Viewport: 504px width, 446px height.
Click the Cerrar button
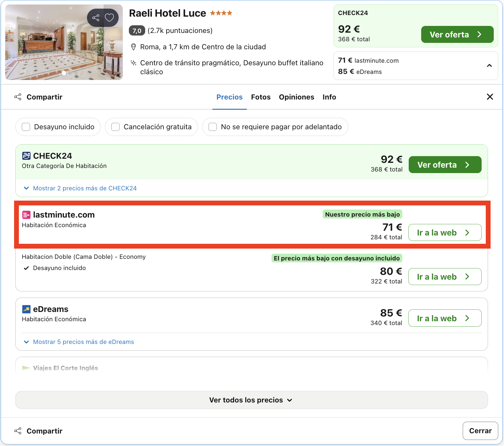[480, 431]
